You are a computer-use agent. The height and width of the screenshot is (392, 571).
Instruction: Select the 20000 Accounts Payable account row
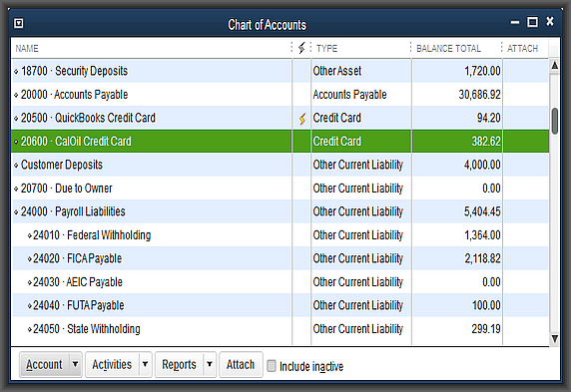pos(280,95)
